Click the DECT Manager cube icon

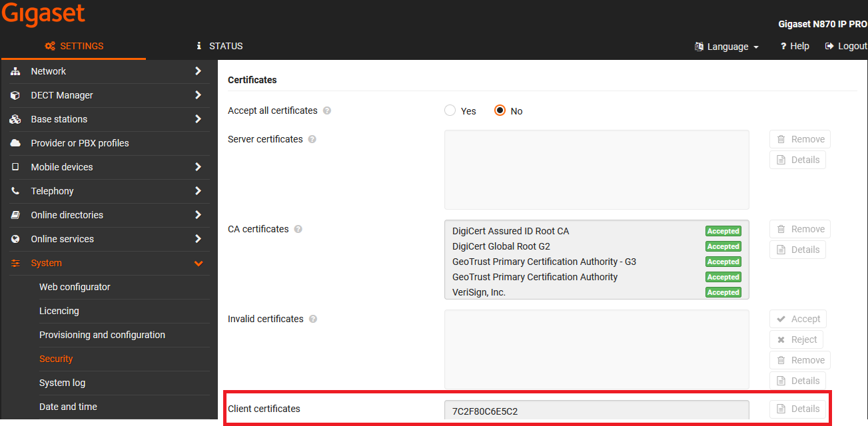click(x=15, y=95)
